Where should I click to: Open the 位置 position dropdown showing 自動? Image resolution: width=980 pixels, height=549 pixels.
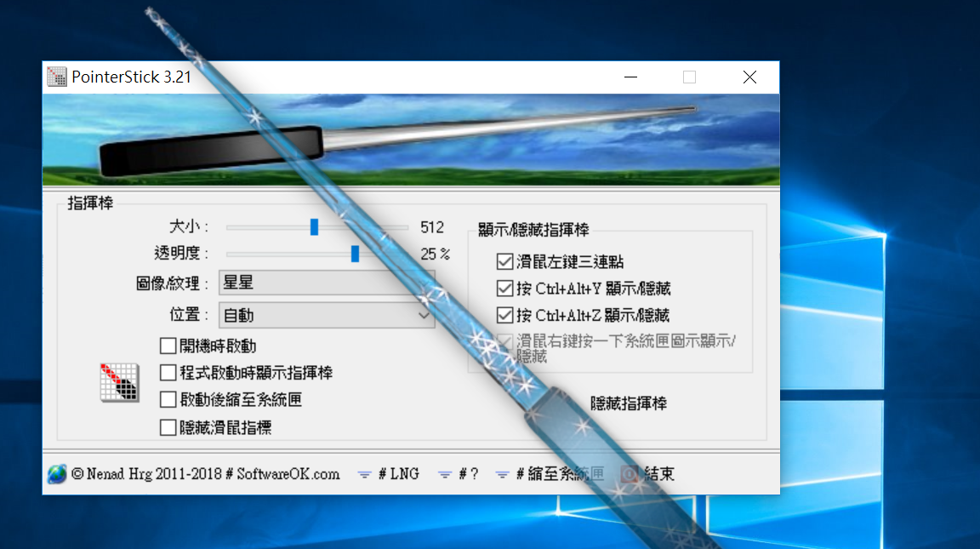click(x=327, y=315)
